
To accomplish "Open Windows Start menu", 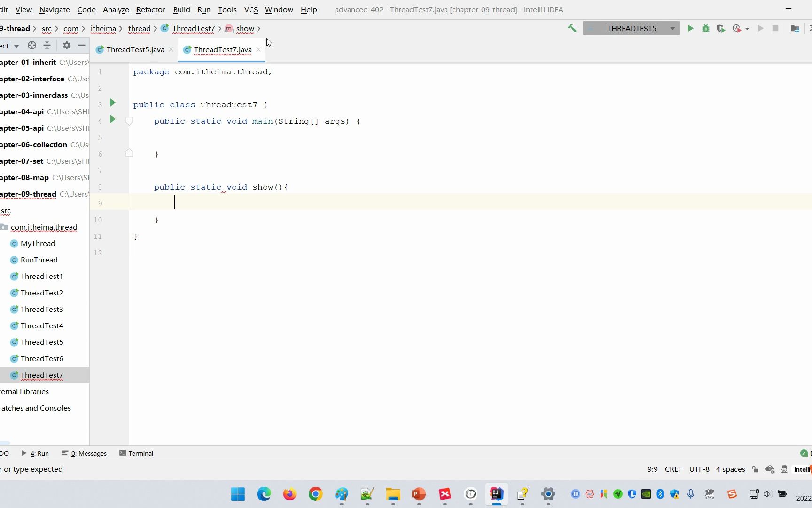I will pos(238,494).
